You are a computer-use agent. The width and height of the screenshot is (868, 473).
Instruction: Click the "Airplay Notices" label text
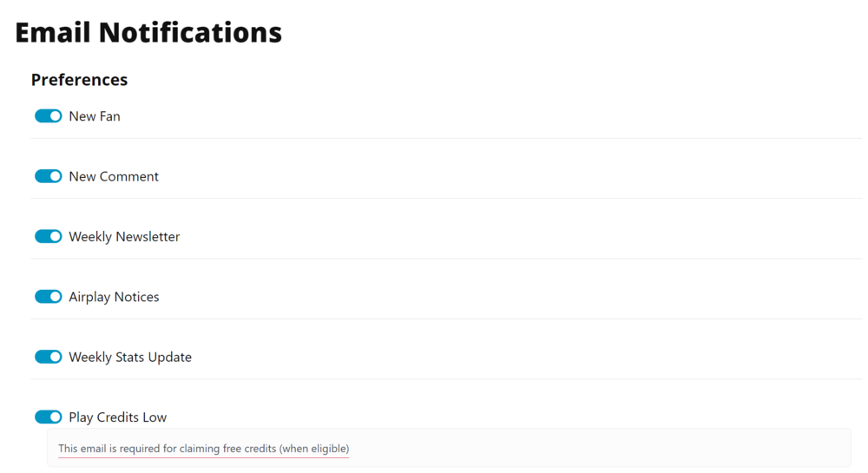click(114, 297)
